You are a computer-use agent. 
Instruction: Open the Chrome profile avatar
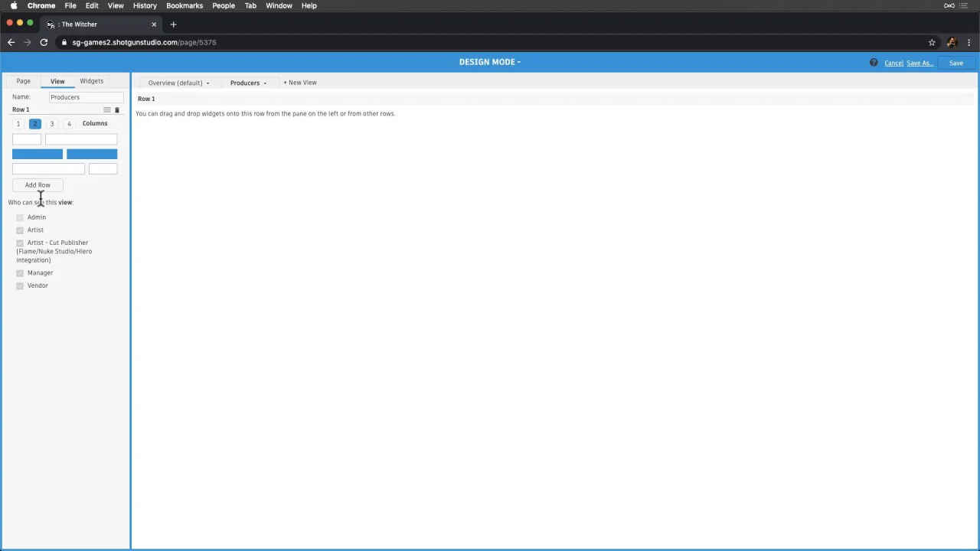click(952, 42)
